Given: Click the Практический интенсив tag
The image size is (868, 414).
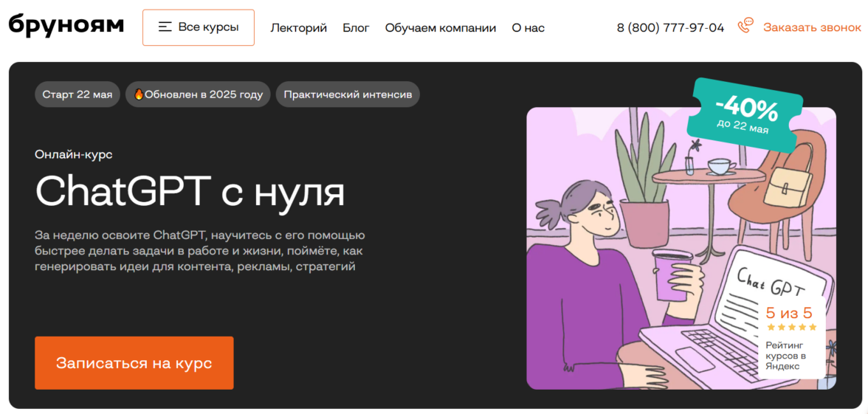Looking at the screenshot, I should click(x=348, y=94).
